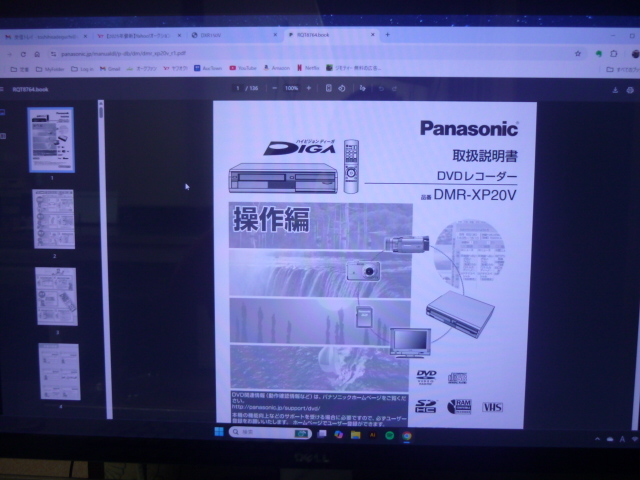Select page 4 thumbnail

(60, 371)
